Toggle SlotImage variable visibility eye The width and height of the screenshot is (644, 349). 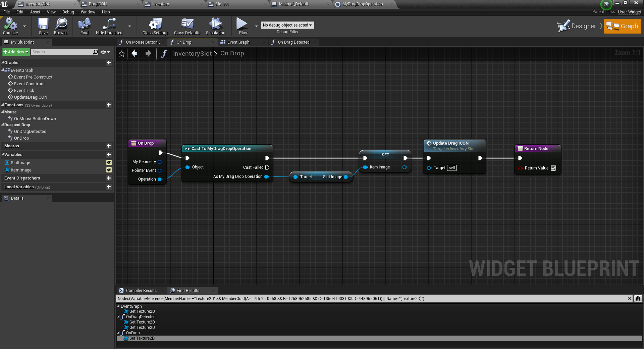click(109, 162)
